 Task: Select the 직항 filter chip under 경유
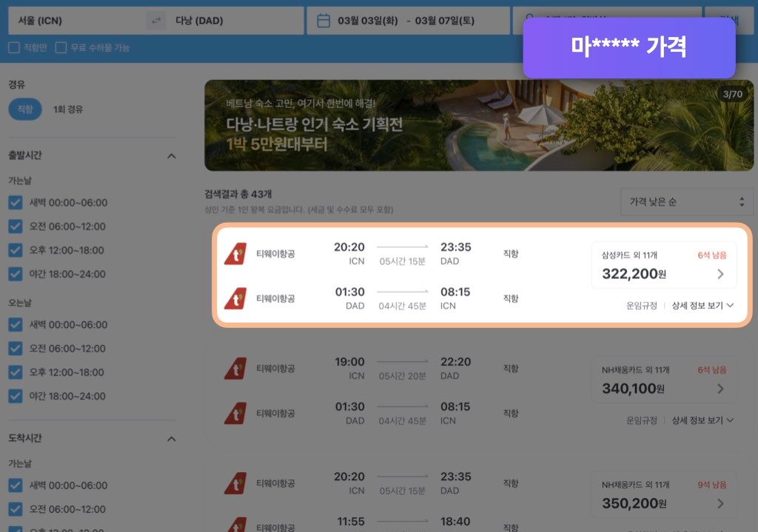(x=24, y=107)
